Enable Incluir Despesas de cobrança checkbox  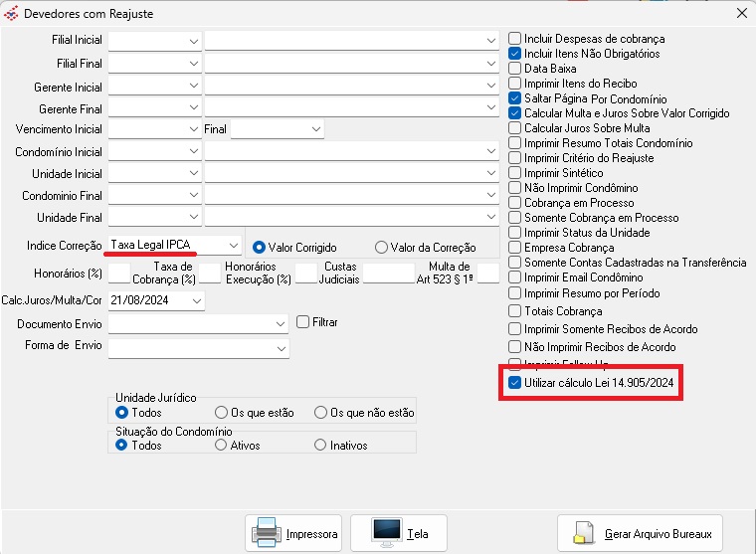(514, 39)
